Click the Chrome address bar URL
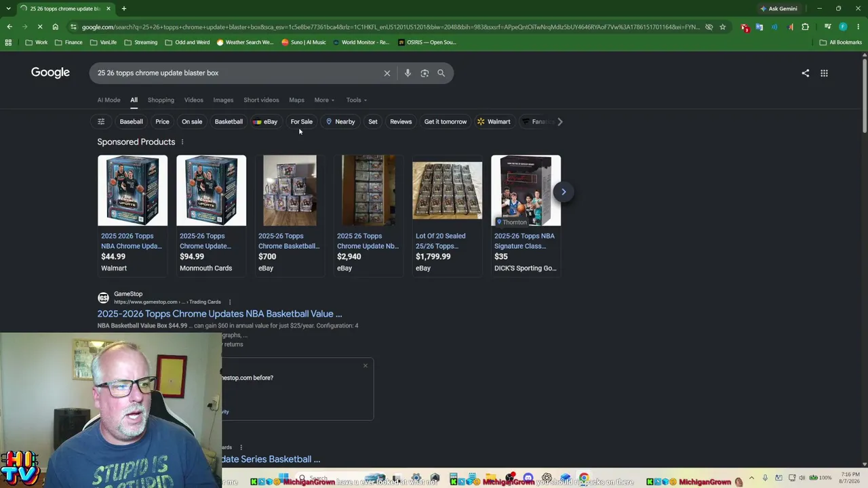The image size is (868, 488). (x=391, y=27)
